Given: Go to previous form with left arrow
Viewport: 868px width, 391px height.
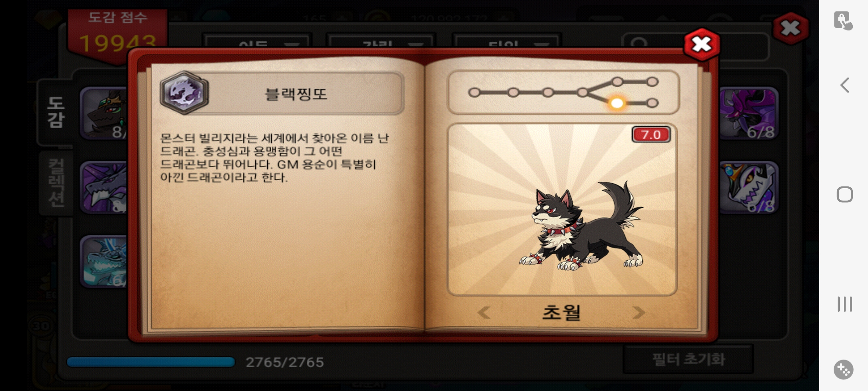Looking at the screenshot, I should pos(484,312).
